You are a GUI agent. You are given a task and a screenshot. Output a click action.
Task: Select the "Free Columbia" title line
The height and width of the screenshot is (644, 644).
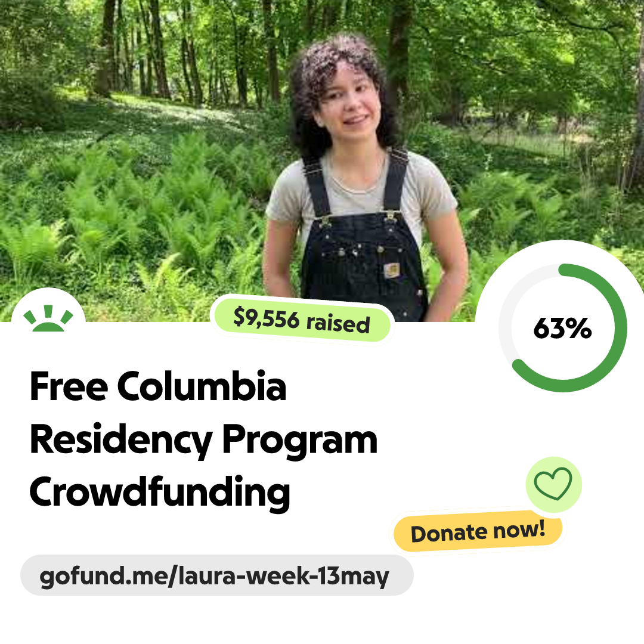coord(157,386)
